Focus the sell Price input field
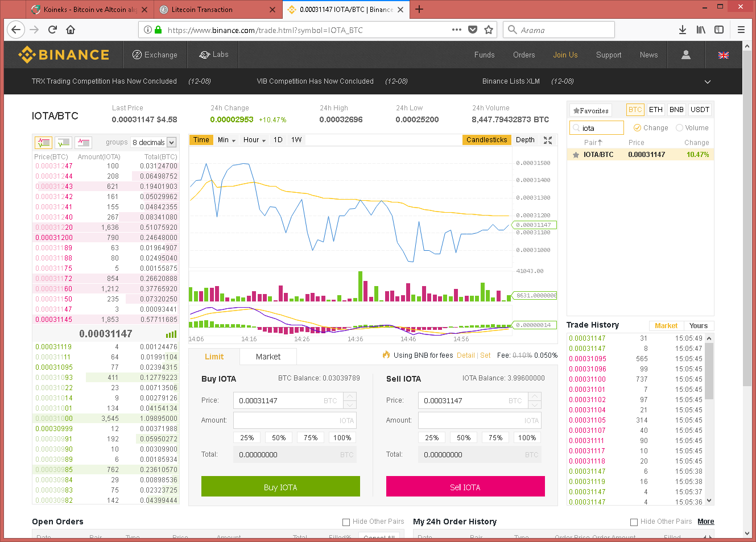Viewport: 756px width, 542px height. pyautogui.click(x=473, y=400)
